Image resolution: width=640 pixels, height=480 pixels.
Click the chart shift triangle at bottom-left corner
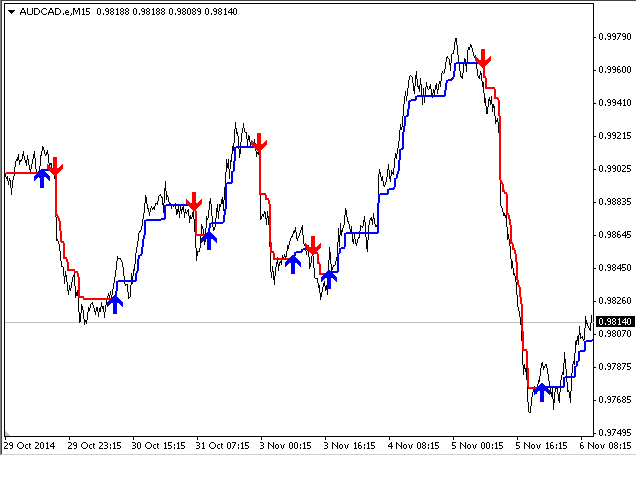[7, 433]
